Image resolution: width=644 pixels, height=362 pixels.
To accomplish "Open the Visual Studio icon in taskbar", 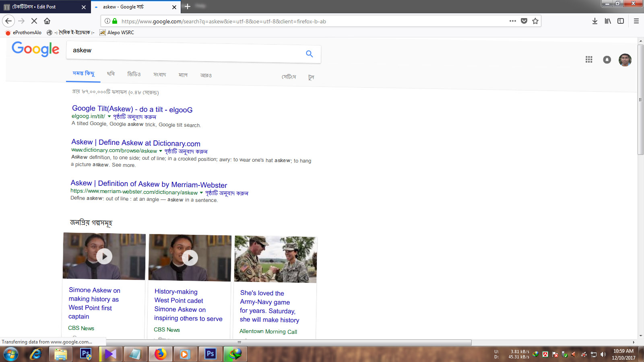I will (x=110, y=354).
